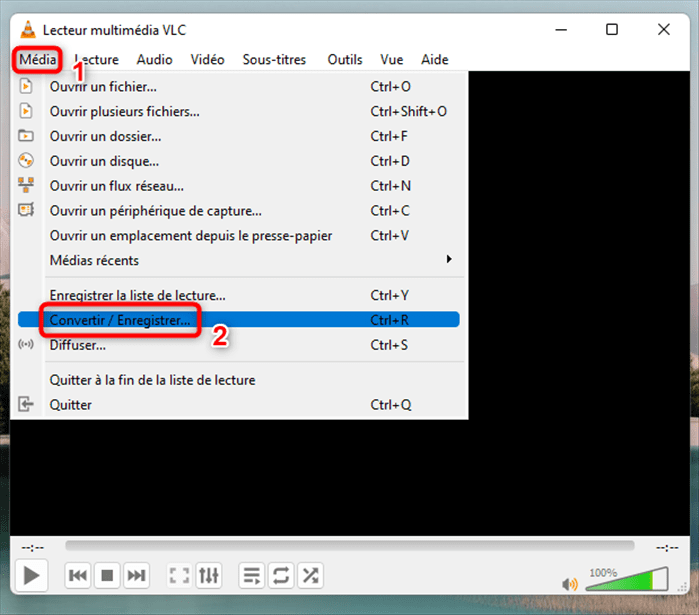The width and height of the screenshot is (699, 615).
Task: Open the Vidéo menu
Action: (x=207, y=59)
